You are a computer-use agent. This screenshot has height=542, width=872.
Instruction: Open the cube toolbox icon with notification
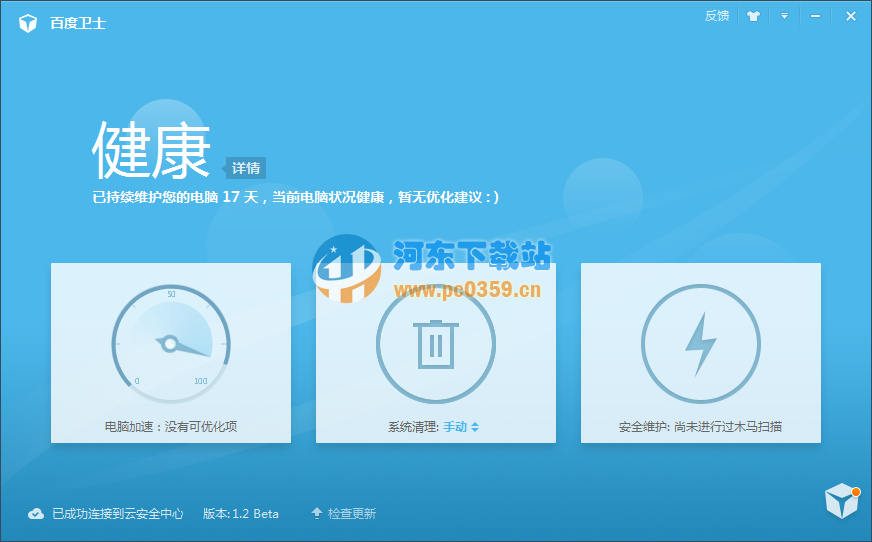tap(842, 501)
